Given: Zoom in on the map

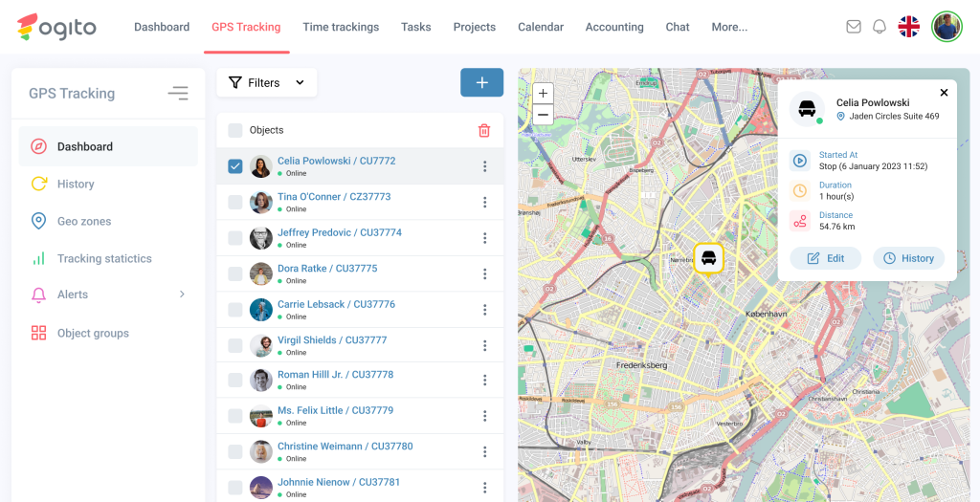Looking at the screenshot, I should click(x=543, y=94).
